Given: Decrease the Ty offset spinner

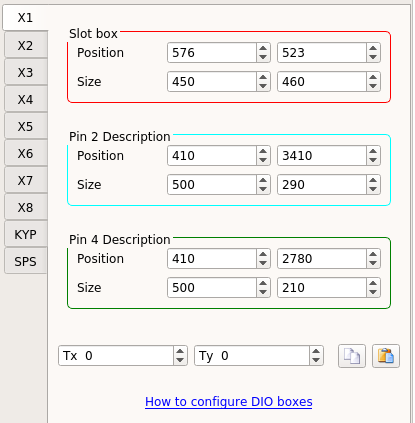Looking at the screenshot, I should [316, 360].
